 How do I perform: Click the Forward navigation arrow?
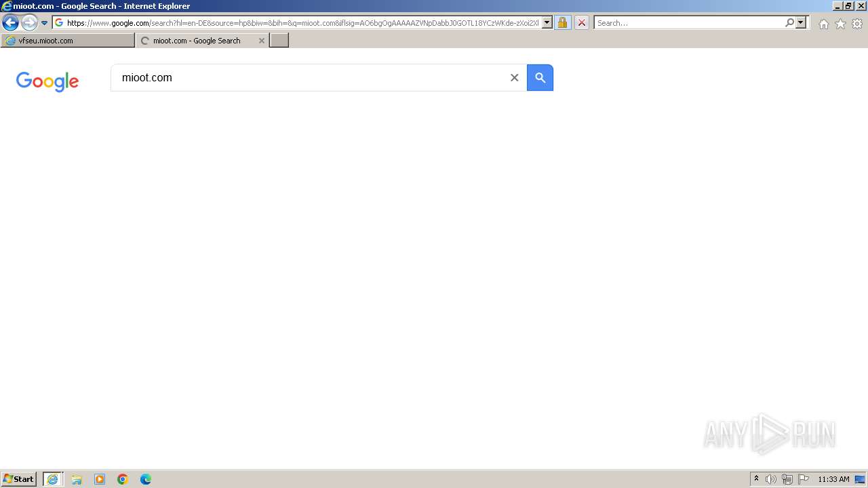point(29,23)
